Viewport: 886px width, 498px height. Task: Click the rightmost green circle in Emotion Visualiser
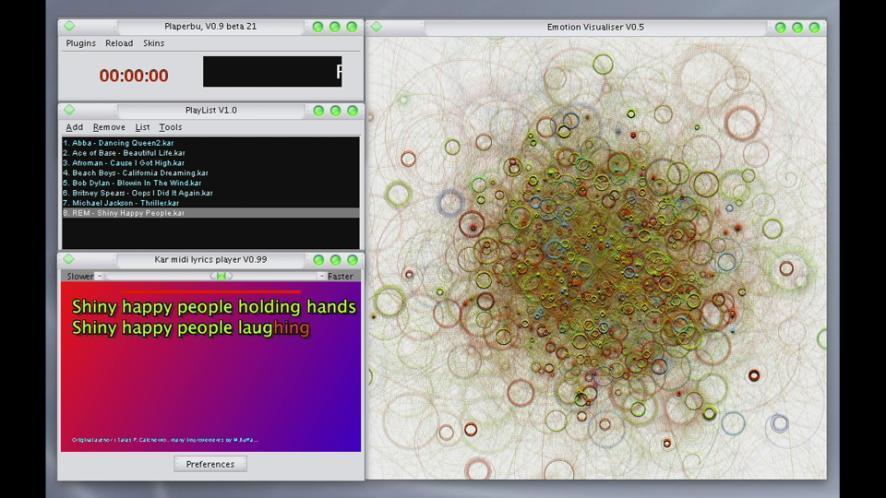pos(814,27)
